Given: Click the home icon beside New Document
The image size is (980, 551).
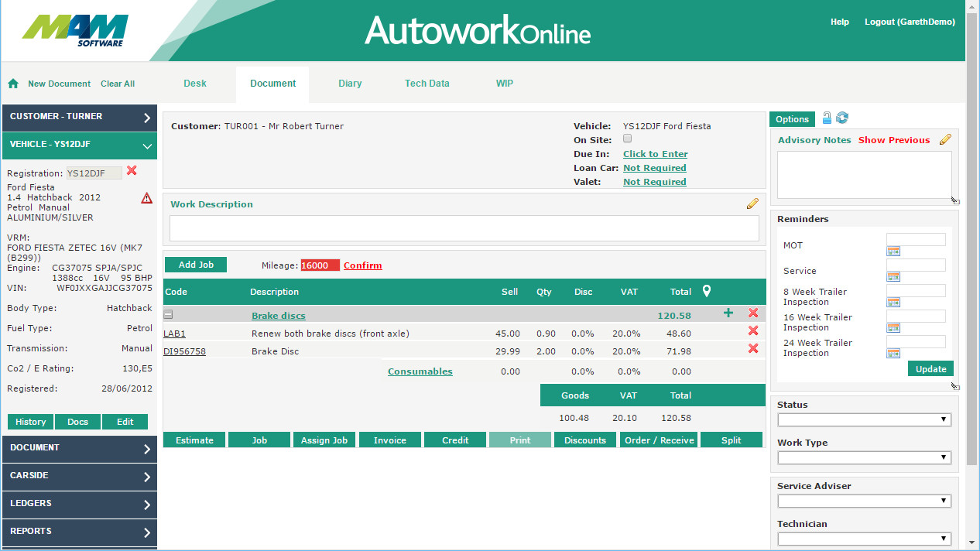Looking at the screenshot, I should pos(13,84).
